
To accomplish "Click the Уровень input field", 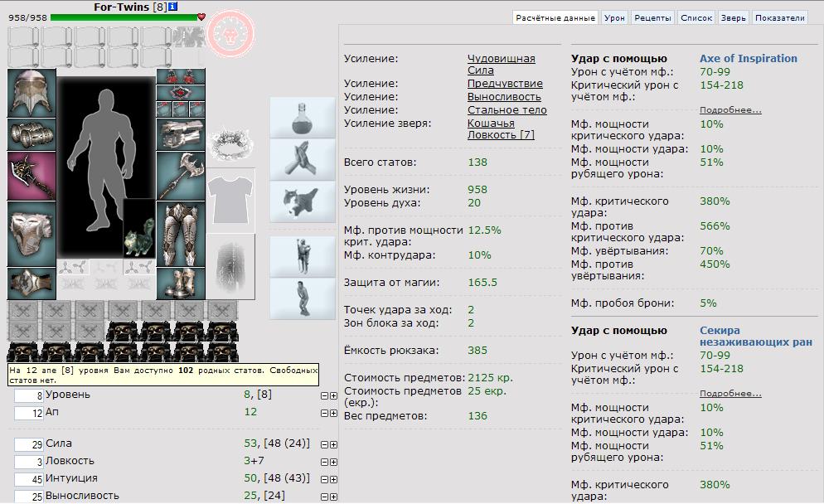I will pos(29,395).
